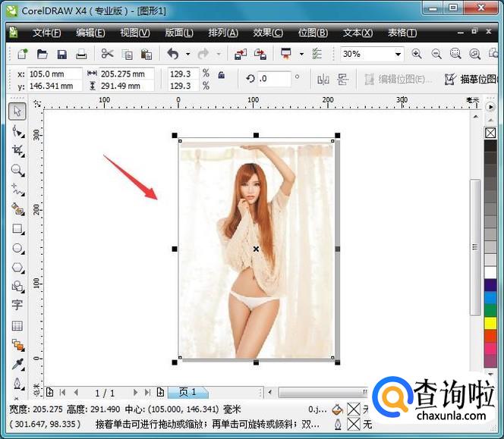Click the rotation angle input field
504x439 pixels.
coord(274,79)
